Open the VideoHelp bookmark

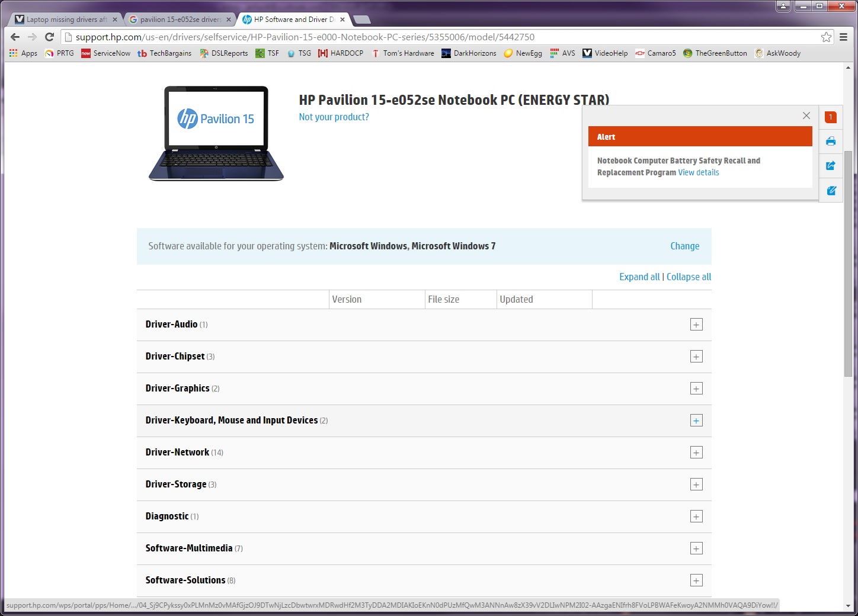[605, 53]
